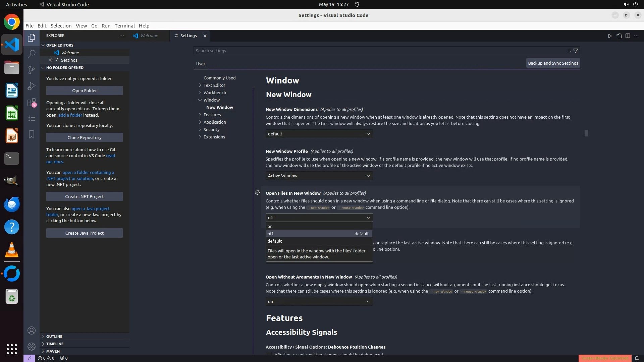Screen dimensions: 644x362
Task: Click the Accounts icon in activity bar
Action: [x=32, y=331]
